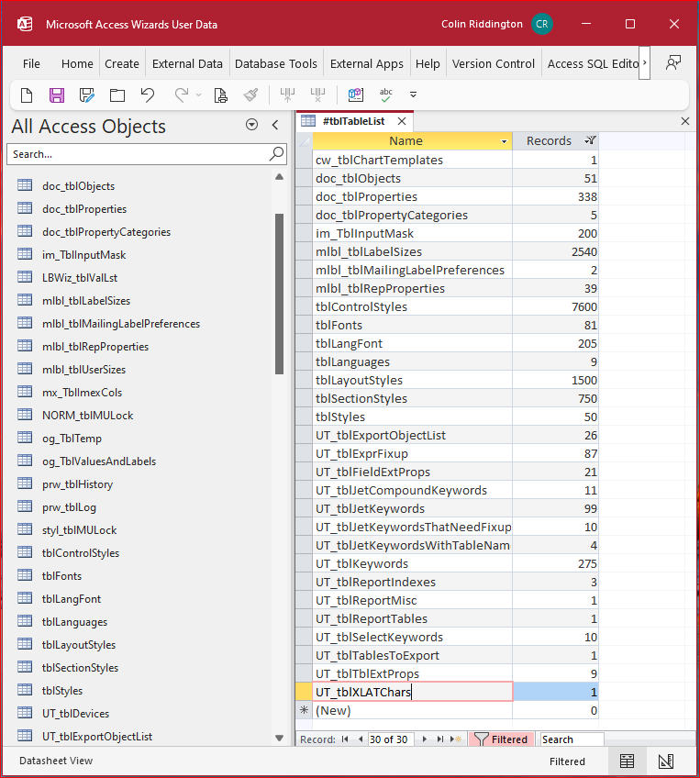700x778 pixels.
Task: Click the table icon next to og_TblTemp
Action: [25, 438]
